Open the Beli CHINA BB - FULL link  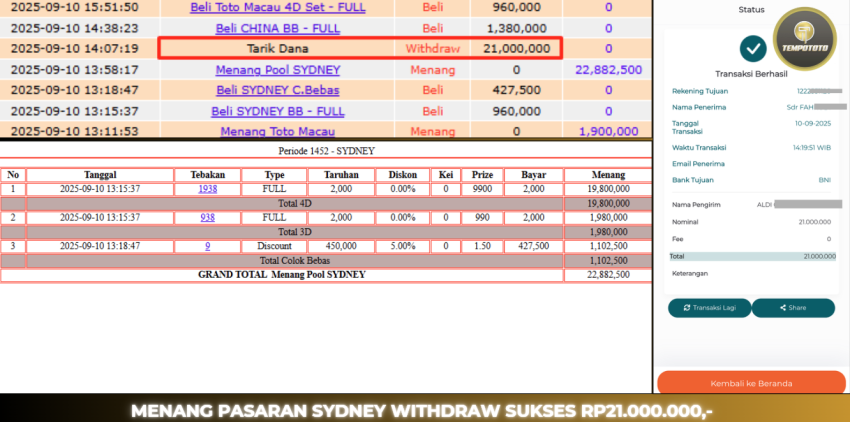tap(278, 28)
